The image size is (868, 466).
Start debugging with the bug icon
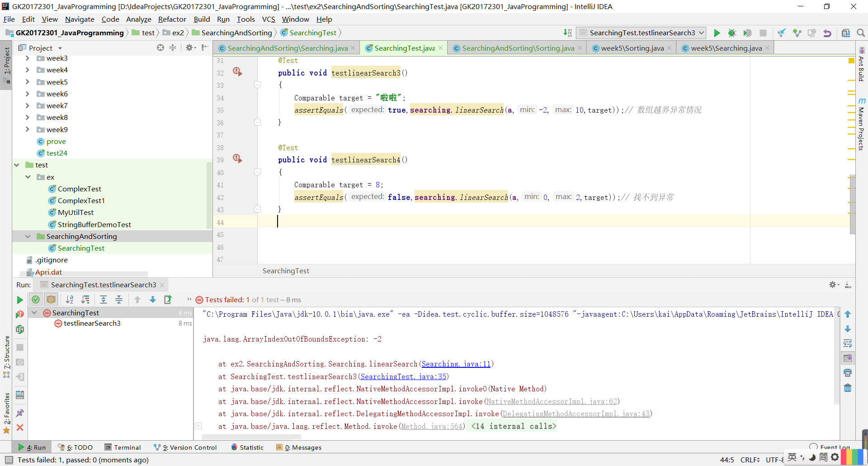pyautogui.click(x=732, y=33)
